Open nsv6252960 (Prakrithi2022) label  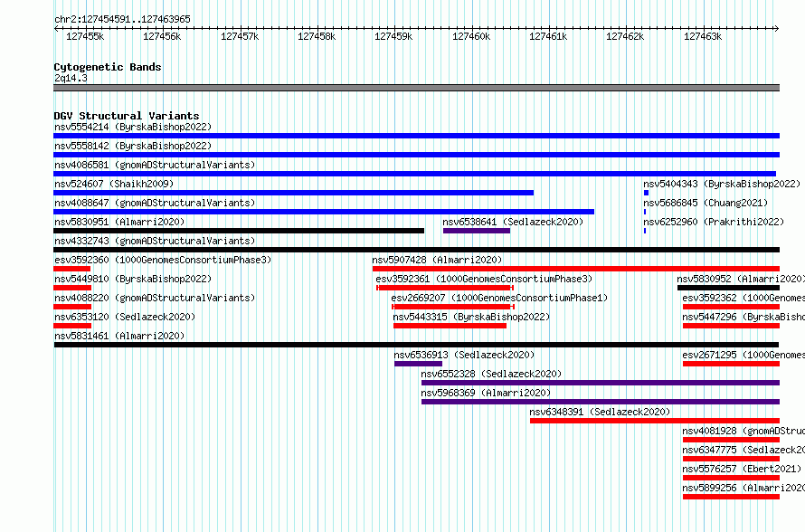(714, 222)
